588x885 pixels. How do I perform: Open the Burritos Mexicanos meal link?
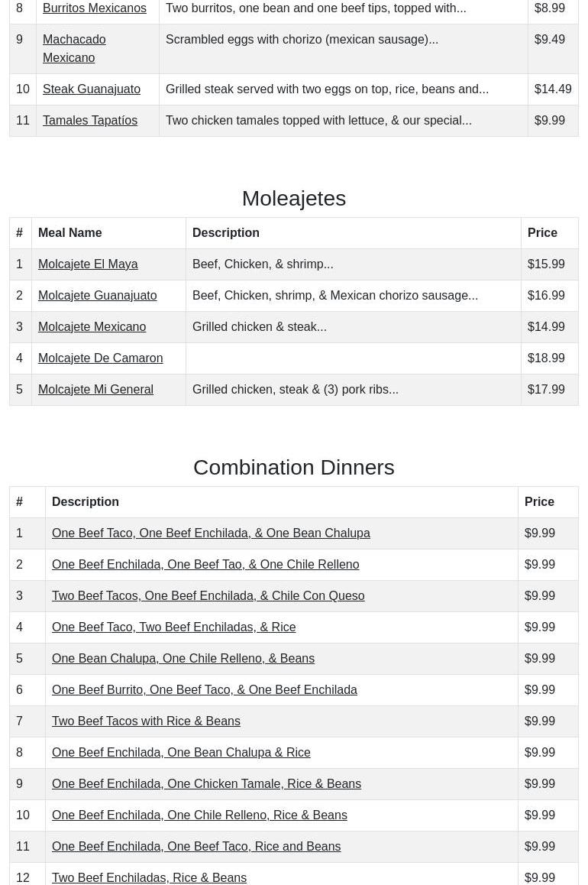click(x=94, y=8)
